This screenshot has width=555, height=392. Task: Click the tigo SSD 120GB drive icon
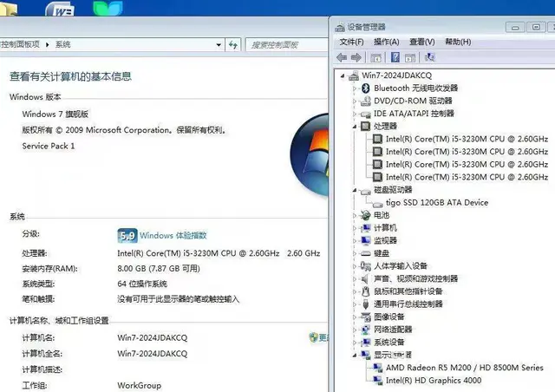pos(378,205)
